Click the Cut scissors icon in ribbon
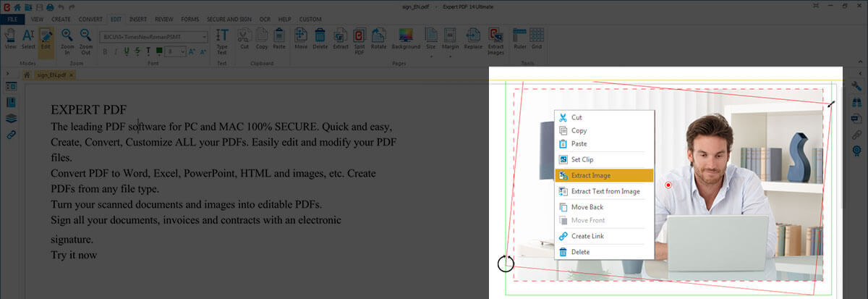This screenshot has width=868, height=299. click(244, 39)
